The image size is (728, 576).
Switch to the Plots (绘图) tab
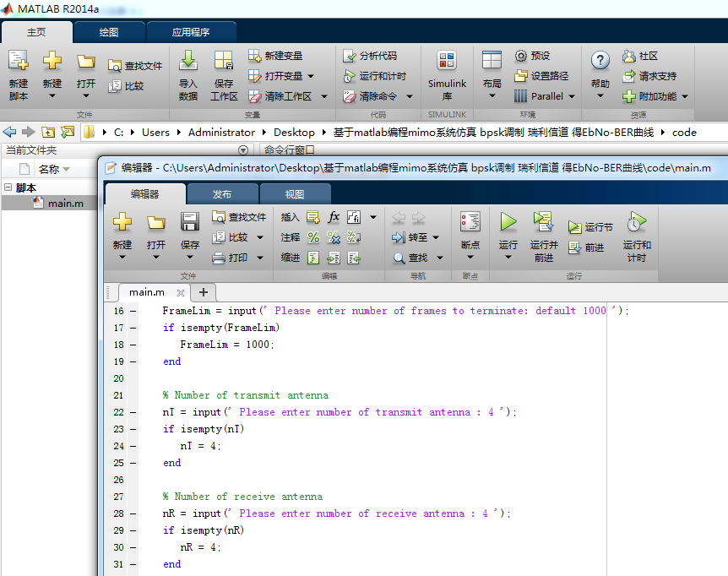click(x=109, y=32)
